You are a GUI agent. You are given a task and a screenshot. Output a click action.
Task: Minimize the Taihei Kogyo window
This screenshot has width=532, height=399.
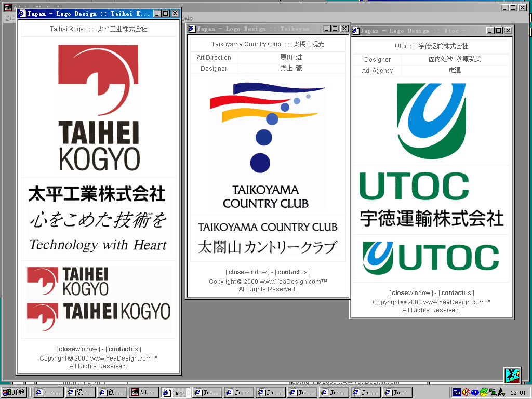[x=157, y=14]
